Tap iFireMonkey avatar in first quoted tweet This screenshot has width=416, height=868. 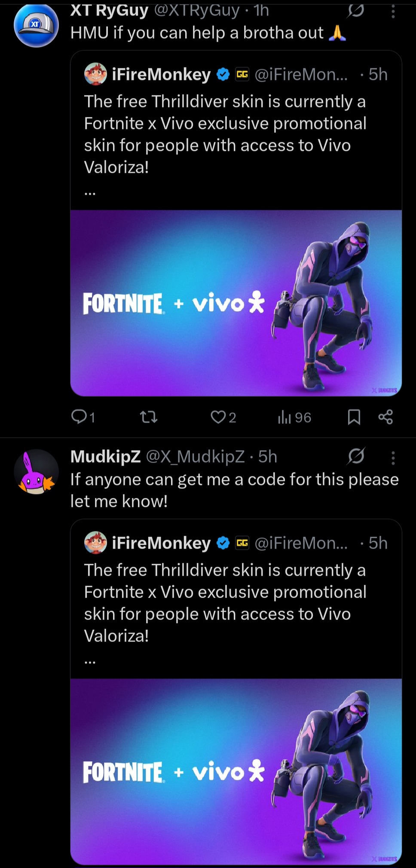[95, 74]
